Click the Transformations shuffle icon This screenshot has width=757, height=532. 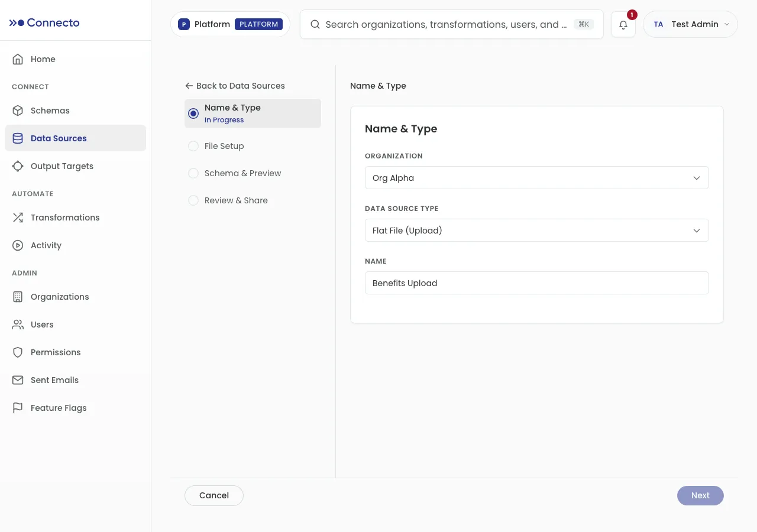pyautogui.click(x=18, y=218)
